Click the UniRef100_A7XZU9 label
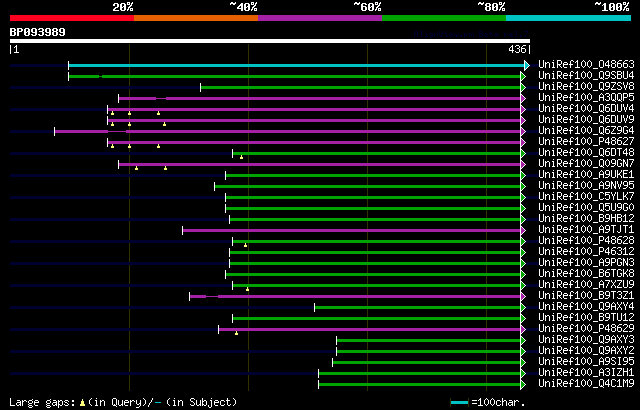 586,285
